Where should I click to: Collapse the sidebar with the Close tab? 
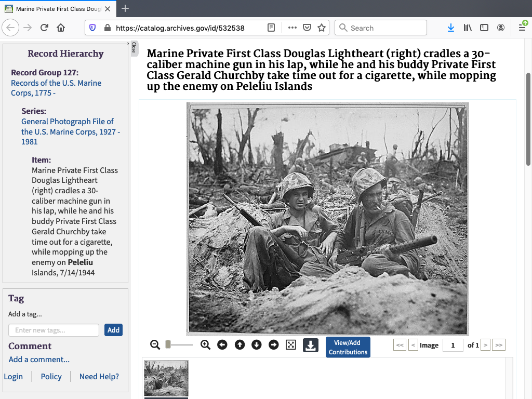134,47
